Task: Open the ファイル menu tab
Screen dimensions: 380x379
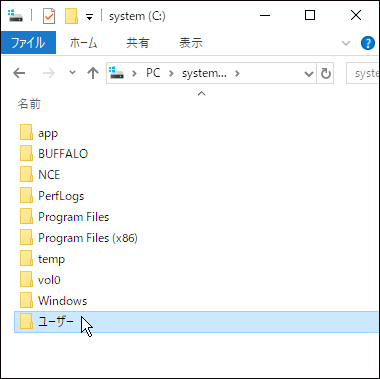Action: [x=28, y=43]
